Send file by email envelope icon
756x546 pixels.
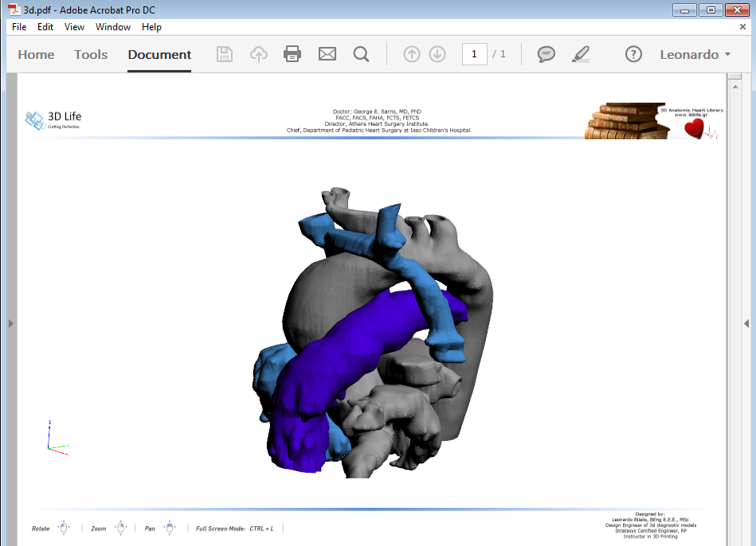coord(327,54)
